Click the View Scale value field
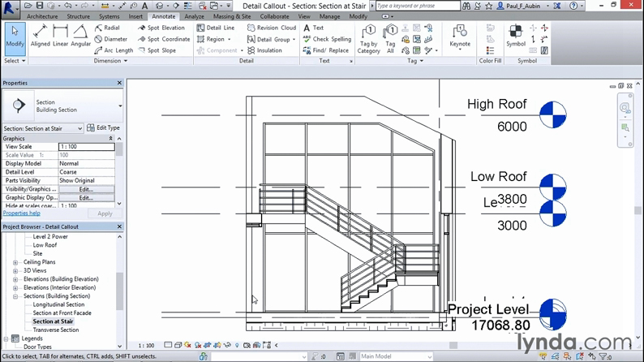The image size is (644, 362). [85, 147]
